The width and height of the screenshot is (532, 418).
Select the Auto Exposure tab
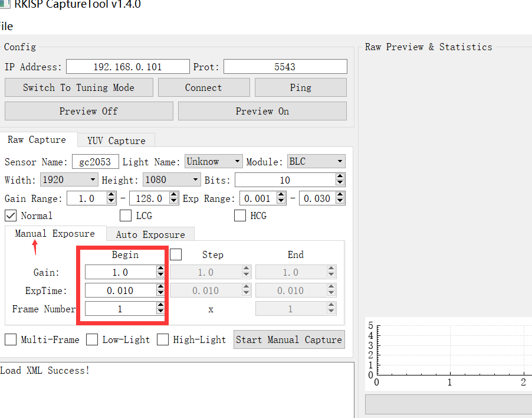click(150, 234)
